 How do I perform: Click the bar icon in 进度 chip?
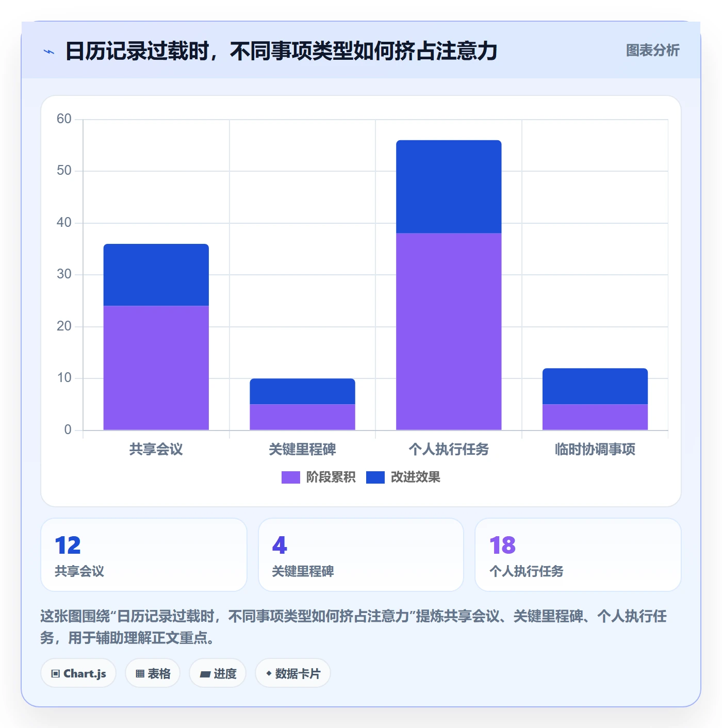[205, 674]
